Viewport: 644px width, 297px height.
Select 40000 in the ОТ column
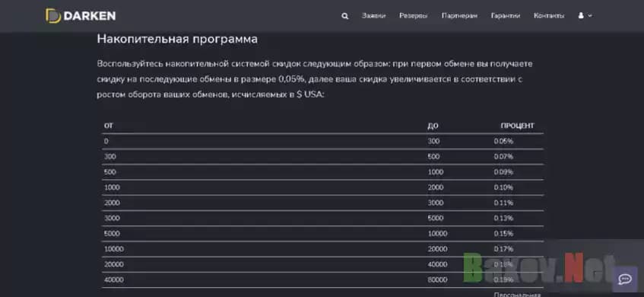point(114,279)
